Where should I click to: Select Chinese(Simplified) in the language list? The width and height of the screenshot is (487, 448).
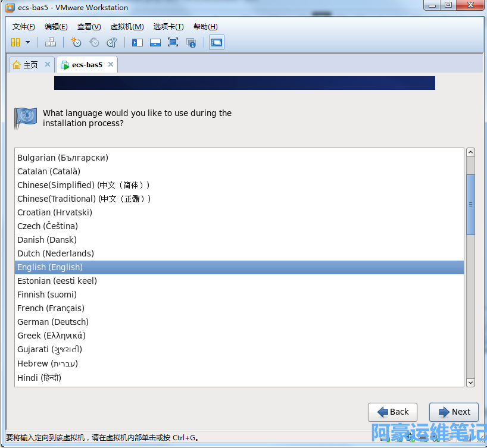click(83, 185)
